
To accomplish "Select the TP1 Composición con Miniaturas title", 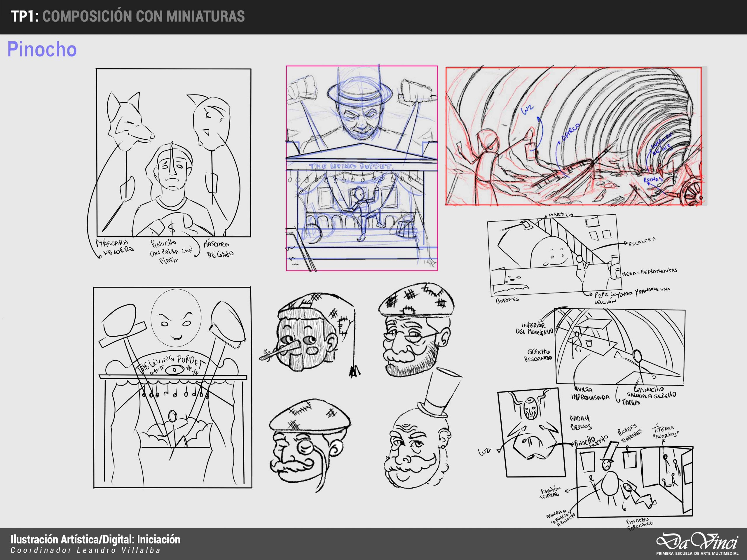I will (128, 16).
